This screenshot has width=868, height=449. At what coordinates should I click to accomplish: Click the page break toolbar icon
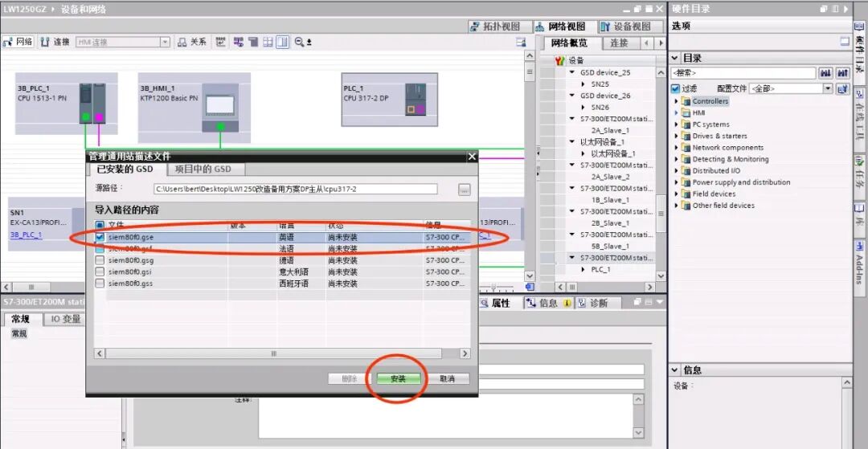click(x=253, y=42)
